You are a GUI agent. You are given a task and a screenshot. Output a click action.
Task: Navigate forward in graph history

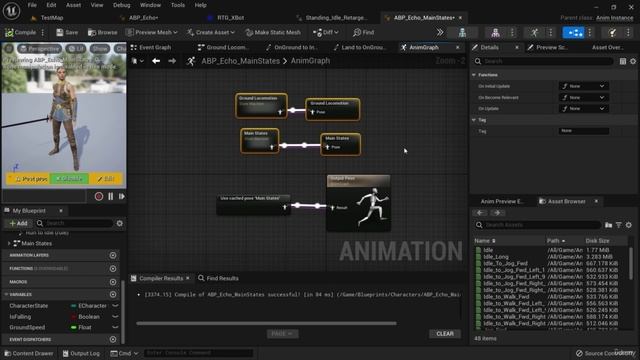(172, 61)
